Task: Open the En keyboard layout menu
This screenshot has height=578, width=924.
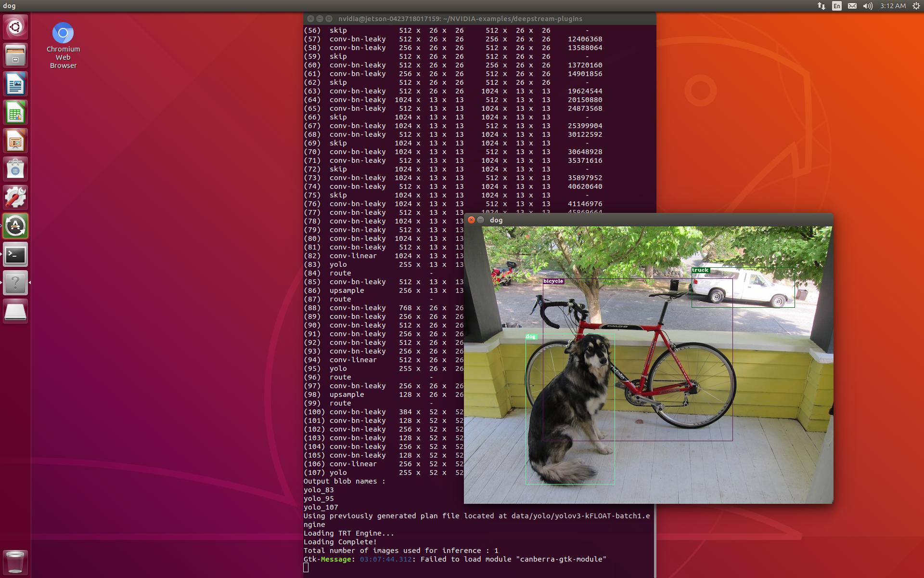Action: coord(837,6)
